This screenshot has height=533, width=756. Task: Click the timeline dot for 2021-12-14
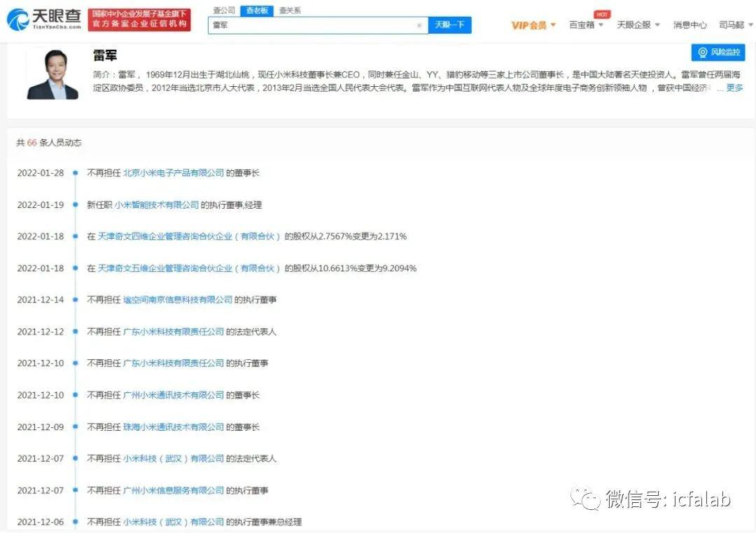(x=75, y=300)
